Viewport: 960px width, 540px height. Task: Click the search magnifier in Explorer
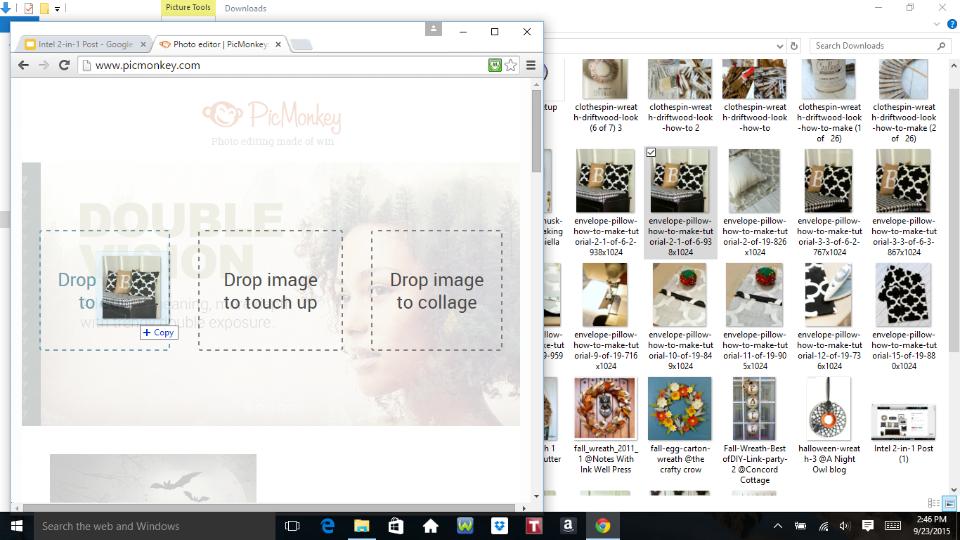[941, 46]
